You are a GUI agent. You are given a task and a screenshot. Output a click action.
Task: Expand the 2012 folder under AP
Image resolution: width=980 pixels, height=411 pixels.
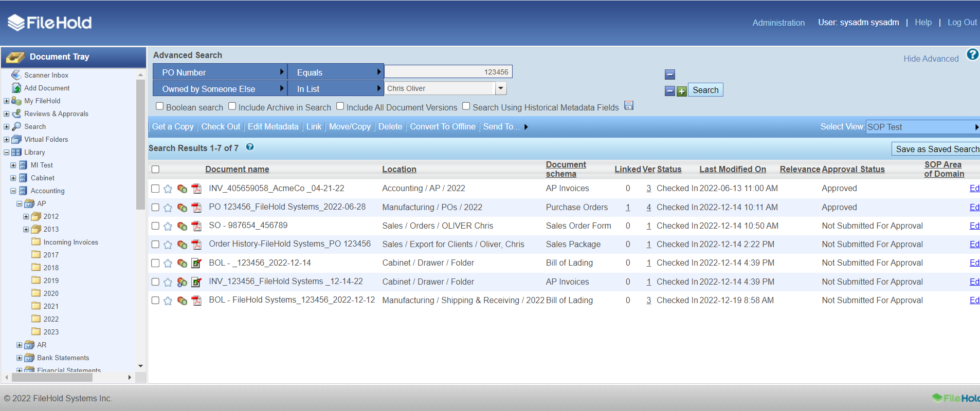[26, 217]
